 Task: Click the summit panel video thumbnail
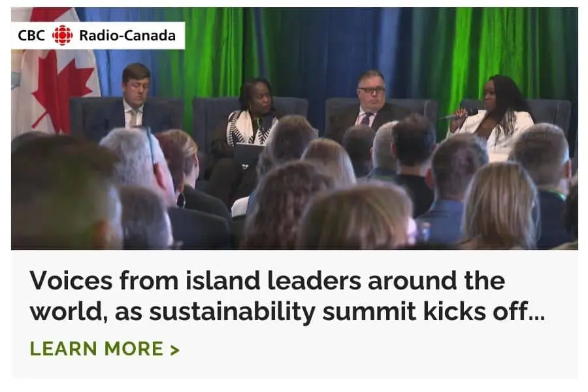[x=295, y=128]
